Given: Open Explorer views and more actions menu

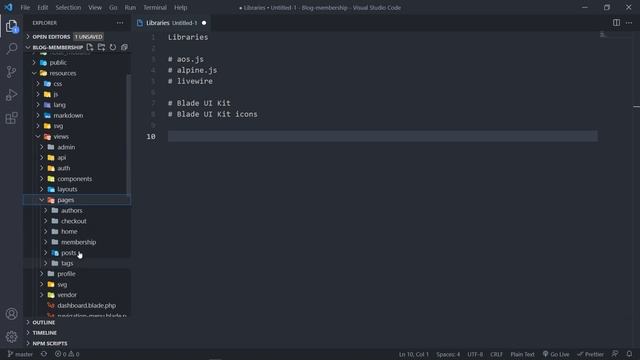Looking at the screenshot, I should pyautogui.click(x=120, y=23).
